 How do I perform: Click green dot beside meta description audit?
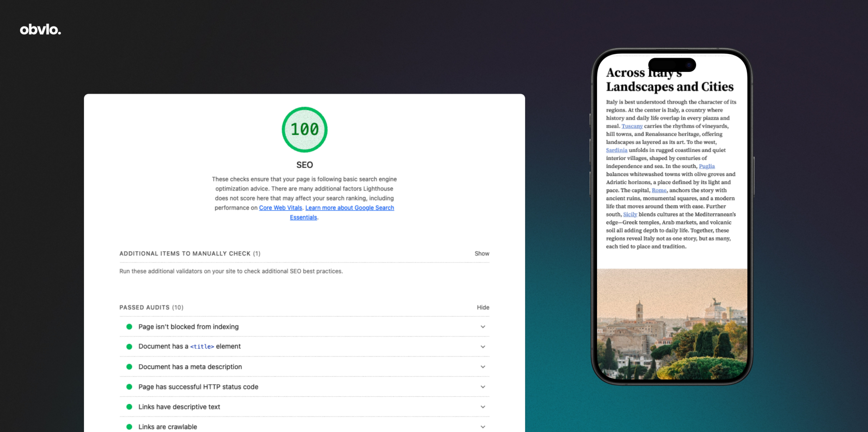[x=129, y=367]
